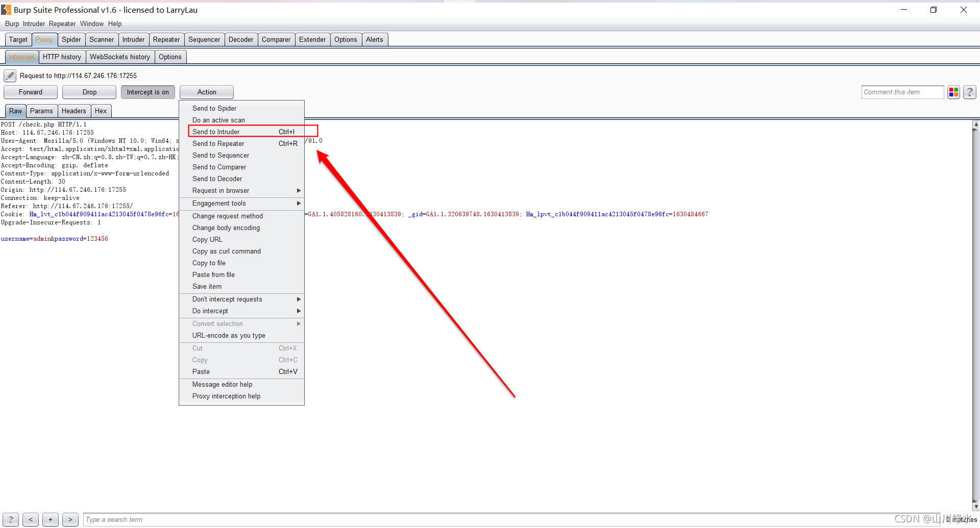
Task: Click the plus search options button
Action: (x=51, y=519)
